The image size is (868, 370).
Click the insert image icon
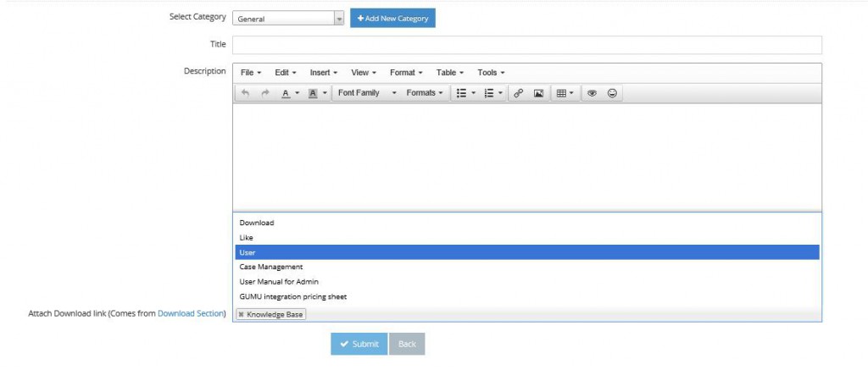point(538,93)
